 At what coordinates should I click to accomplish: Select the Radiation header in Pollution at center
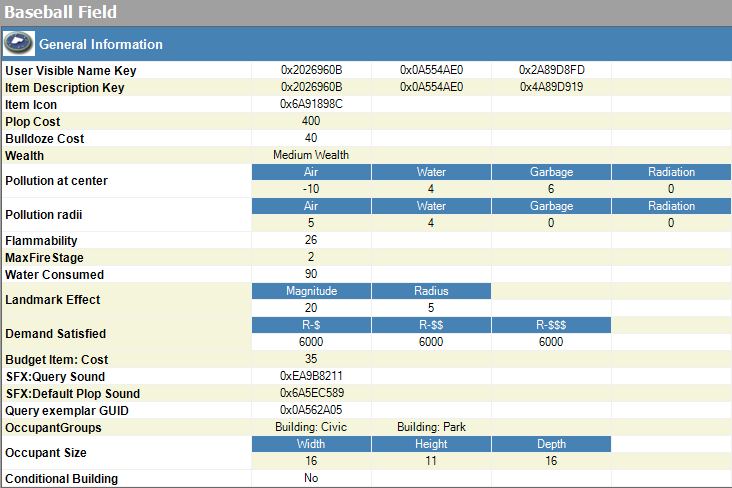pyautogui.click(x=671, y=172)
